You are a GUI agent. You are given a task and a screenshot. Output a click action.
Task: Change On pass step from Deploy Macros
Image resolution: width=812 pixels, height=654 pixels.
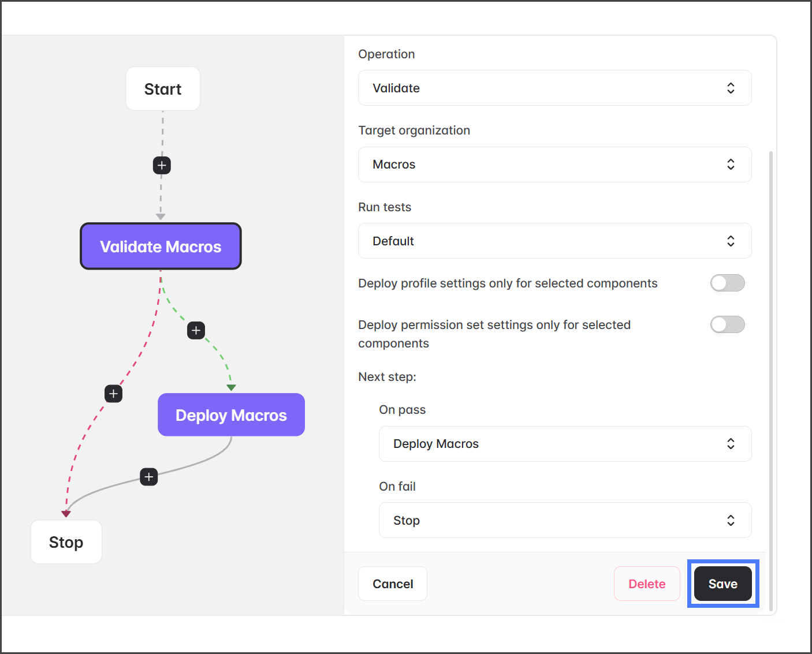coord(565,444)
